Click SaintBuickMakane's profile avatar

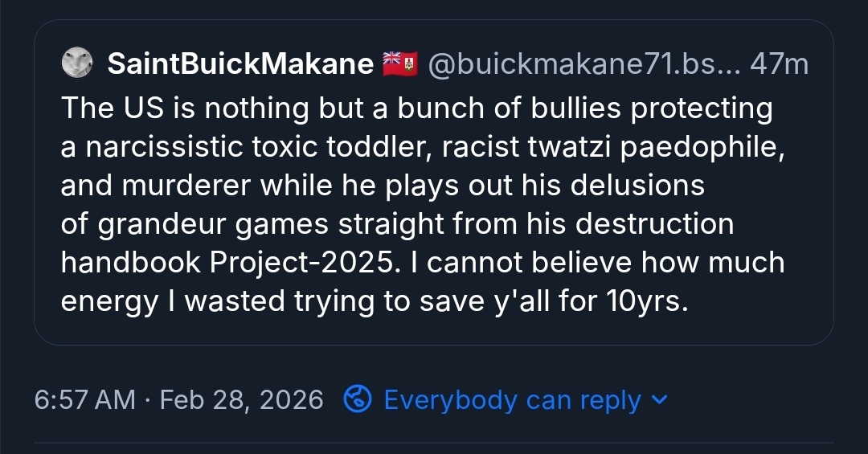[78, 63]
